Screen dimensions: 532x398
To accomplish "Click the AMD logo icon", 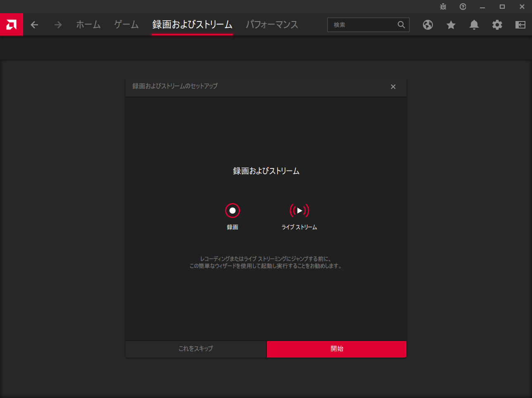I will (12, 25).
